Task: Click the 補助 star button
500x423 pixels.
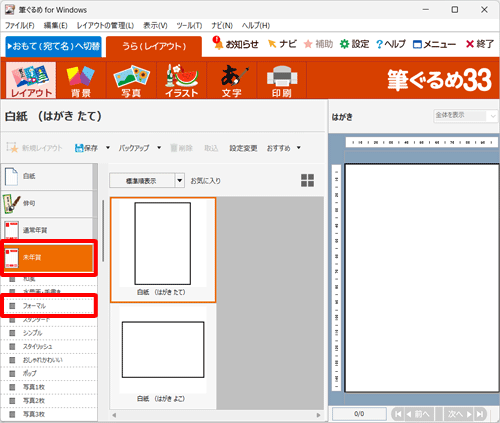Action: tap(318, 44)
